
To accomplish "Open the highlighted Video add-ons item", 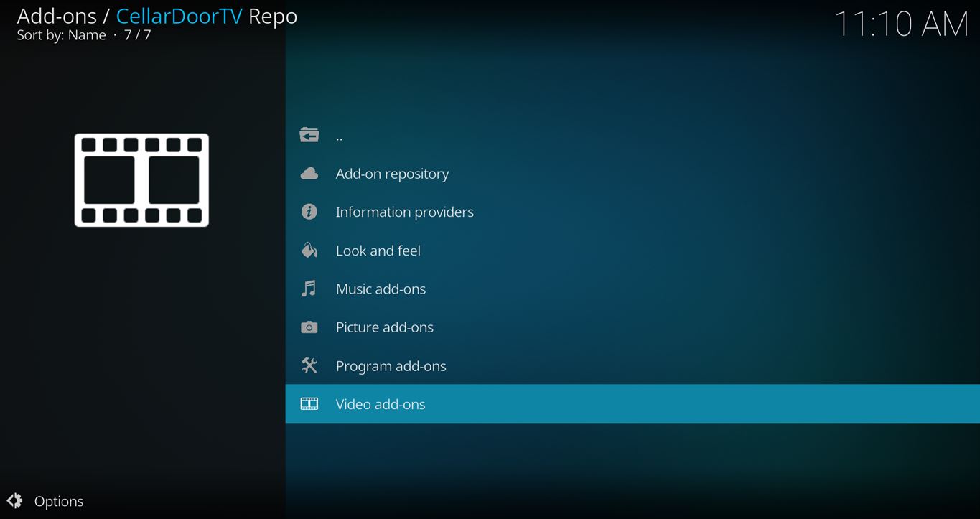I will click(x=381, y=404).
